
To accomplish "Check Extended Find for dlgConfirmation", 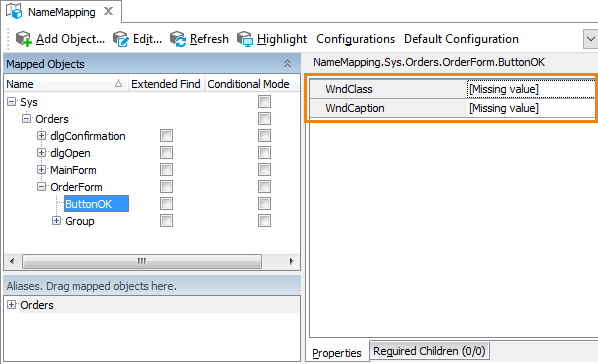I will click(166, 136).
